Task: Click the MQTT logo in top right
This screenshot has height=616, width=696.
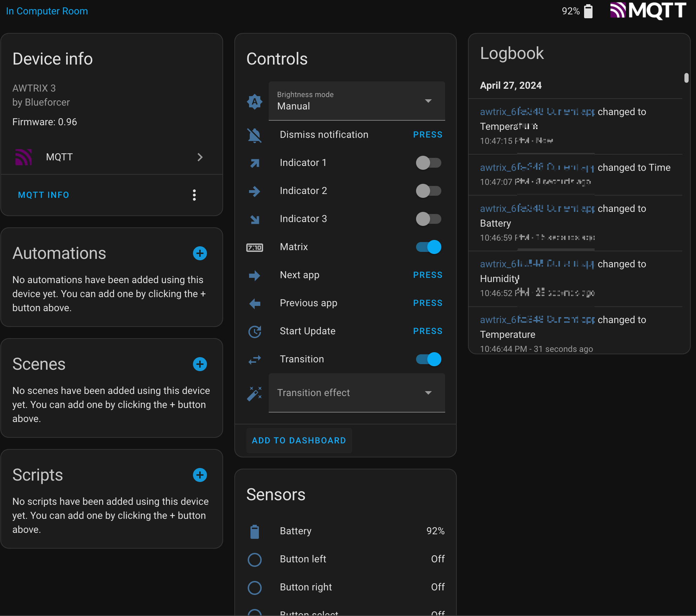Action: click(648, 11)
